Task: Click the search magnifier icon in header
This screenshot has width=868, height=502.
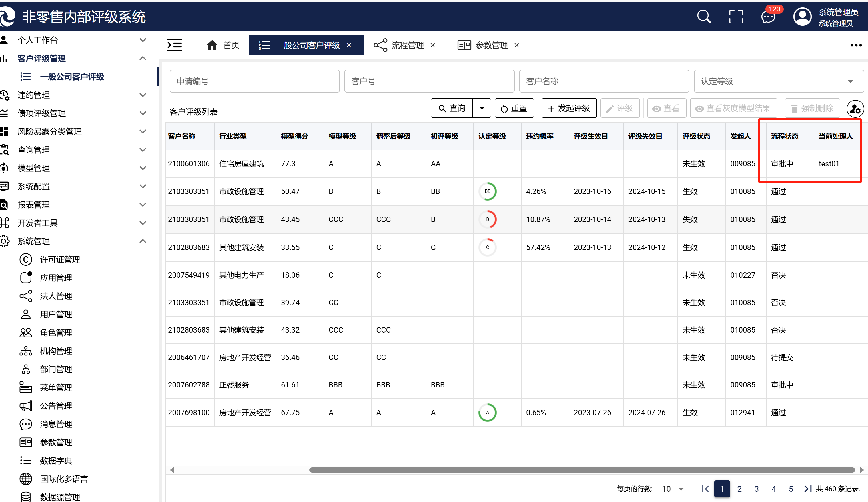Action: coord(704,17)
